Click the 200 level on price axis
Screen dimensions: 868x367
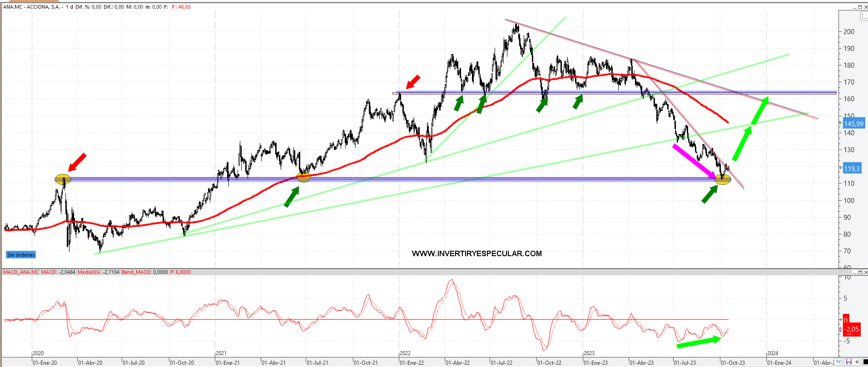point(848,31)
